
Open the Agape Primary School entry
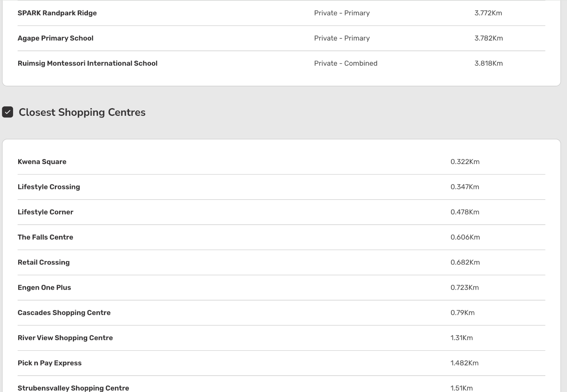55,38
